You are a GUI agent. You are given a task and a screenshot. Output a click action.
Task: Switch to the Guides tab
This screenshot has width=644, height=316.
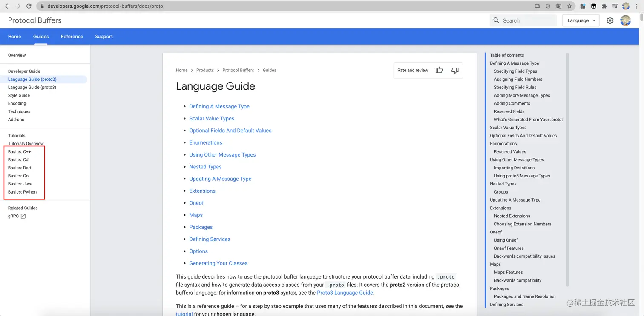(41, 37)
